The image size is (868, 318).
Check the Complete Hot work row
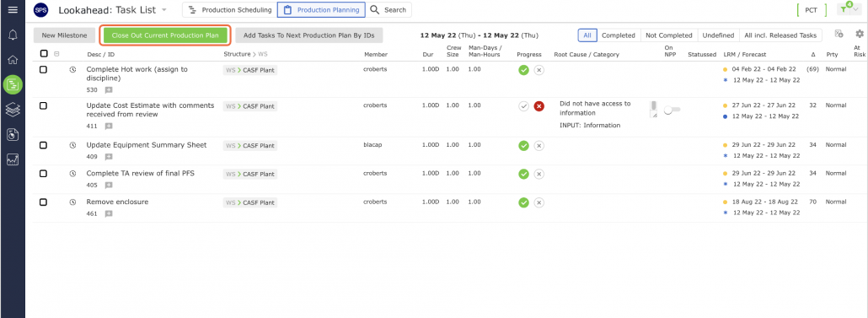click(43, 70)
